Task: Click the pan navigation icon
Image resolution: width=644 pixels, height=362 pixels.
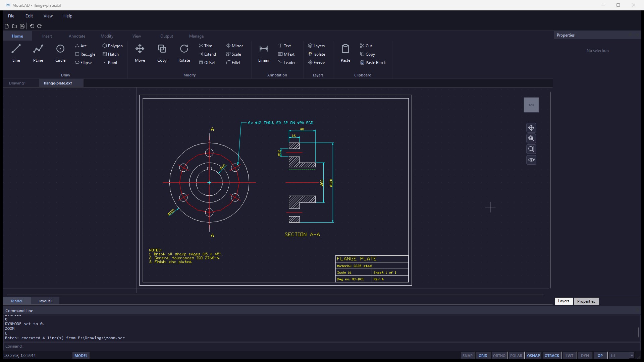Action: coord(531,128)
